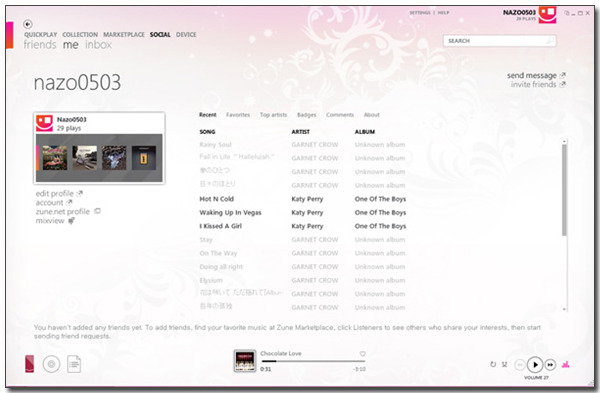Open the edit profile link
This screenshot has height=393, width=600.
click(x=55, y=194)
